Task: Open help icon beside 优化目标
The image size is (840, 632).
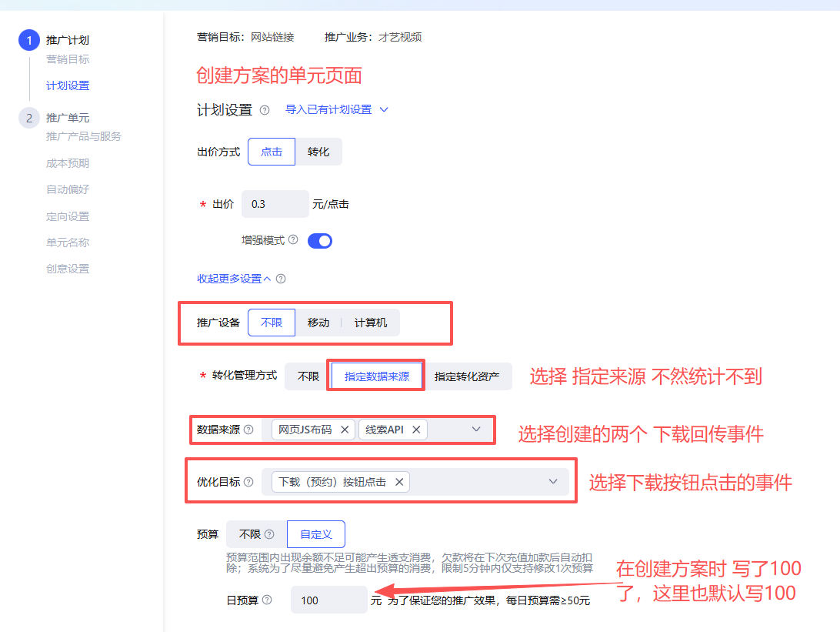Action: 248,482
